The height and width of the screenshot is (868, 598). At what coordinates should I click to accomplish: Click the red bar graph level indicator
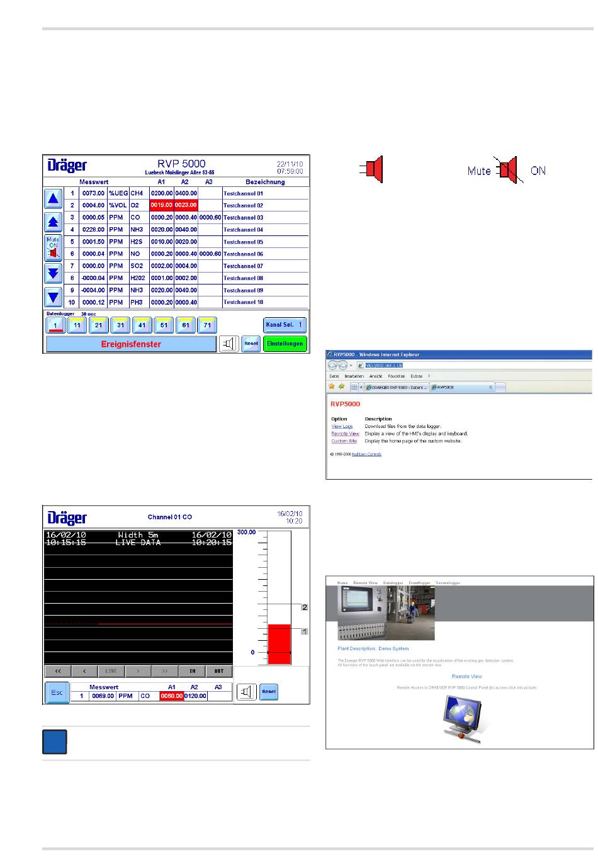pos(279,644)
